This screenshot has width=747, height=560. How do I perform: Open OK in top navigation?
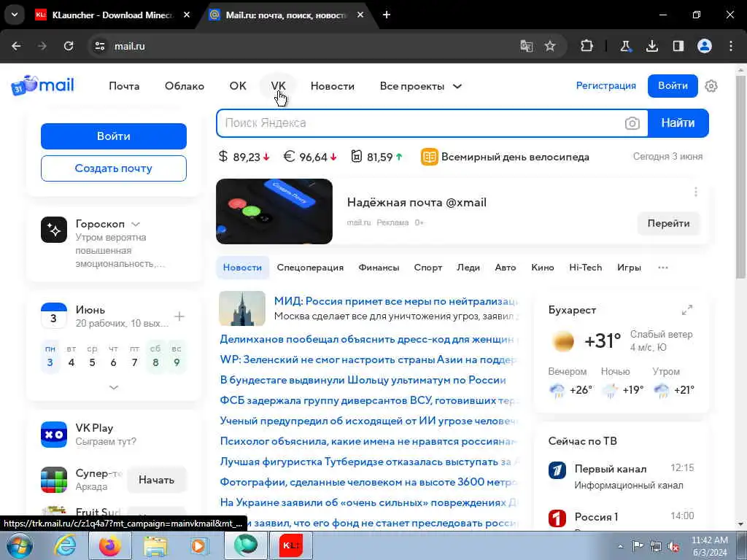(x=238, y=86)
